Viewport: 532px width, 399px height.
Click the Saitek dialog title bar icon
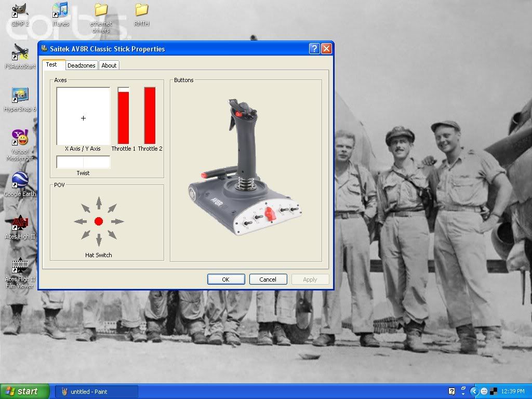click(x=45, y=48)
